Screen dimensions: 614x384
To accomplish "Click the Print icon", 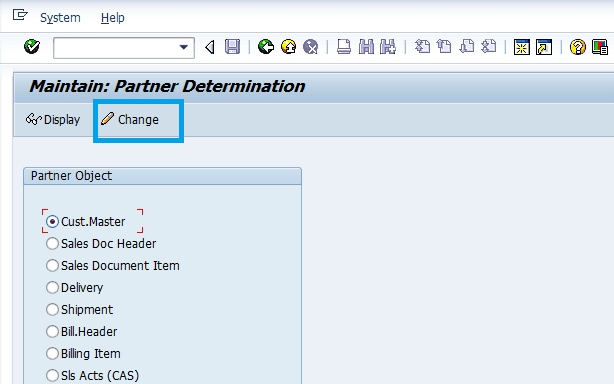I will (344, 47).
